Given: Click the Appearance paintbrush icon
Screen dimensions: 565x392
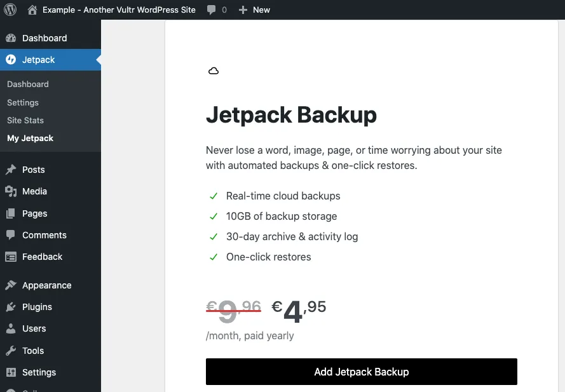Looking at the screenshot, I should [11, 285].
